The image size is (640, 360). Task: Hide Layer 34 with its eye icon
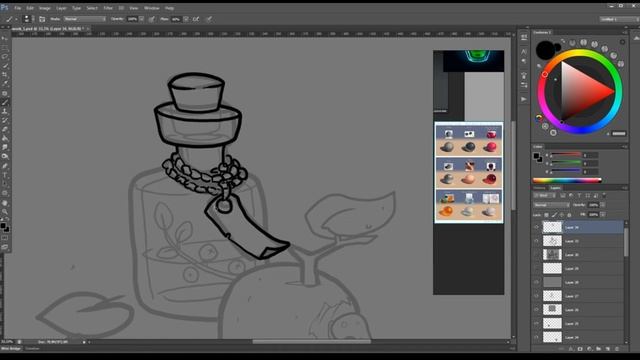[536, 227]
